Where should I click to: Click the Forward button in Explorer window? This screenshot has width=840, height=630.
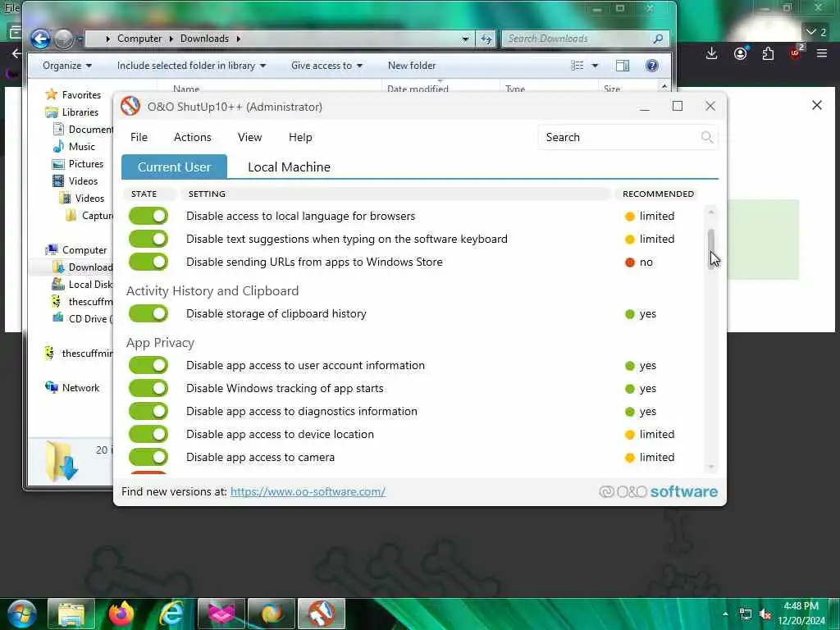click(64, 39)
